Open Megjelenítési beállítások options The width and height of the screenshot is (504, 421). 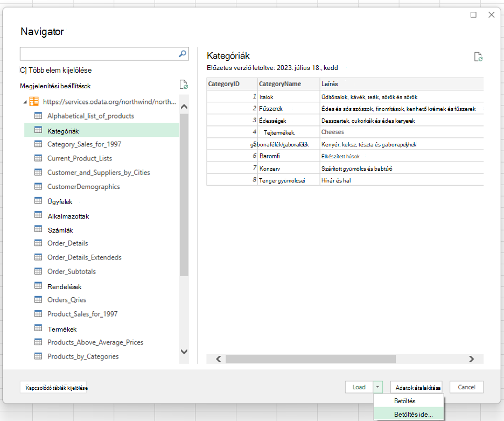coord(55,86)
